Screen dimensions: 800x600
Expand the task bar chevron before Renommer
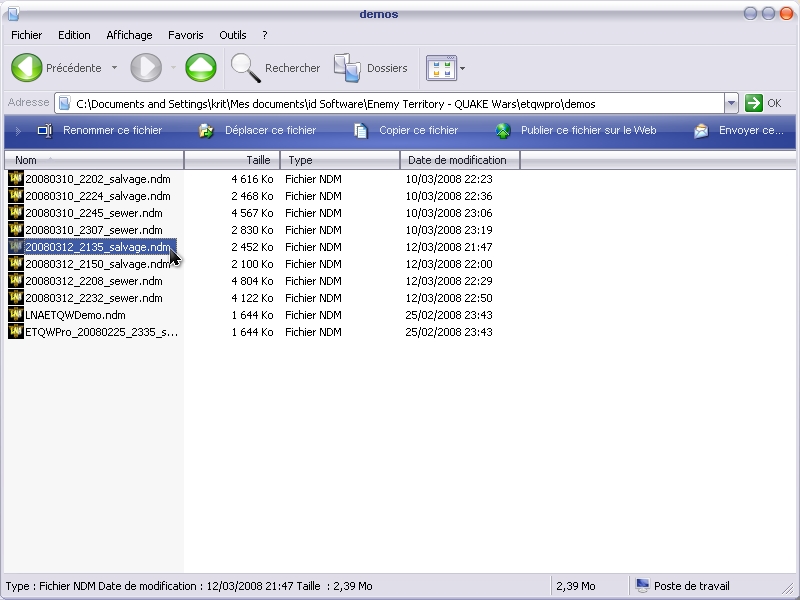(18, 131)
